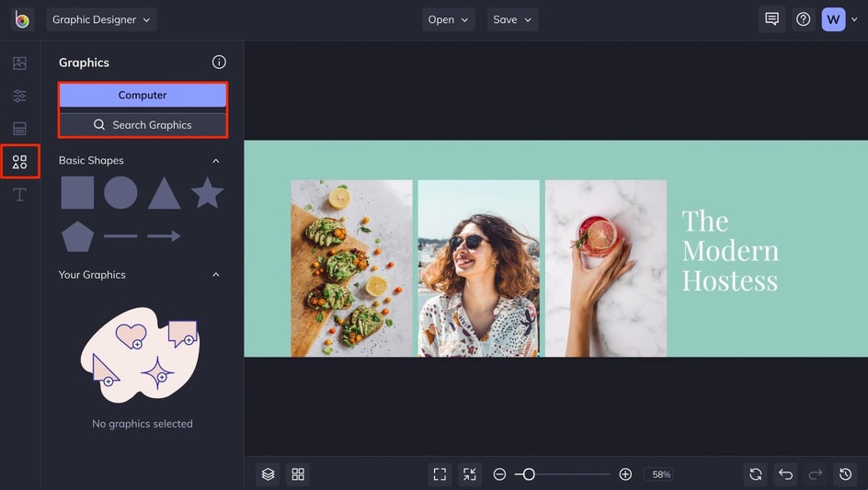Image resolution: width=868 pixels, height=490 pixels.
Task: Click the feedback chat icon
Action: pyautogui.click(x=771, y=19)
